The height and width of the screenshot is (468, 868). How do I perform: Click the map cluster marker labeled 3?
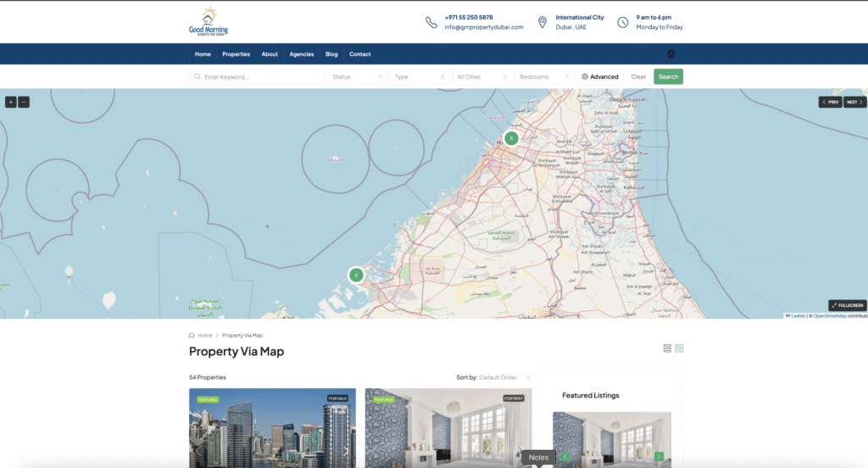pos(356,275)
